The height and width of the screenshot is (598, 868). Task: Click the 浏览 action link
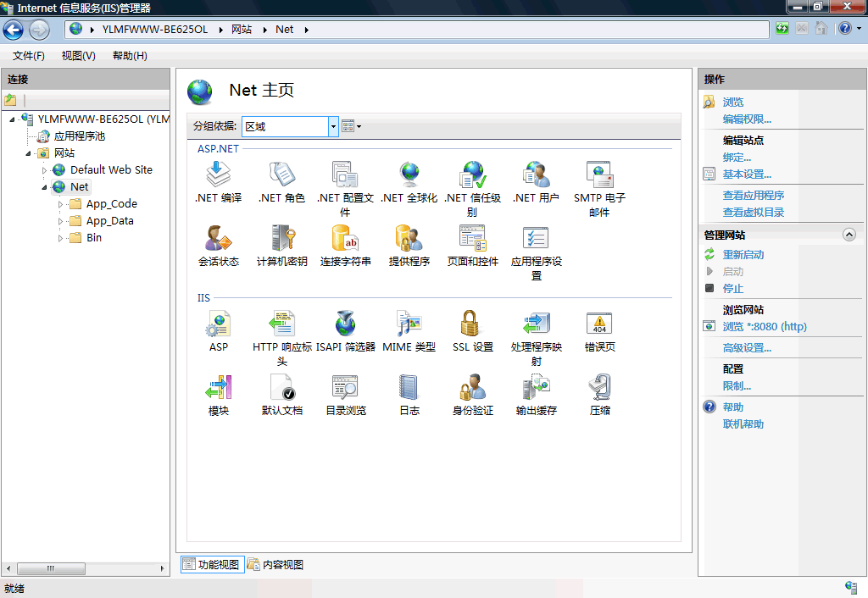click(x=733, y=102)
